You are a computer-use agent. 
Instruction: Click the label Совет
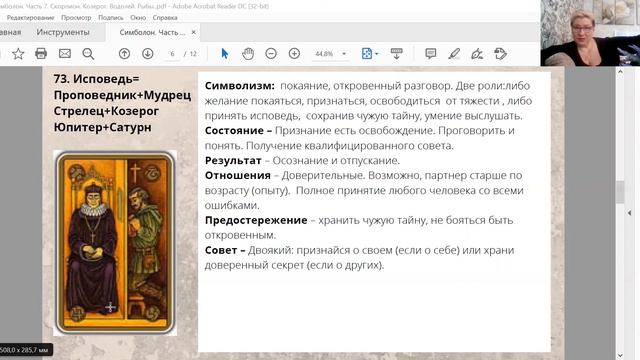221,250
